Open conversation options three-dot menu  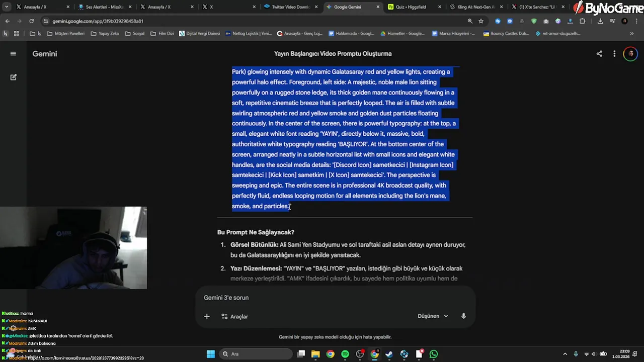point(614,54)
